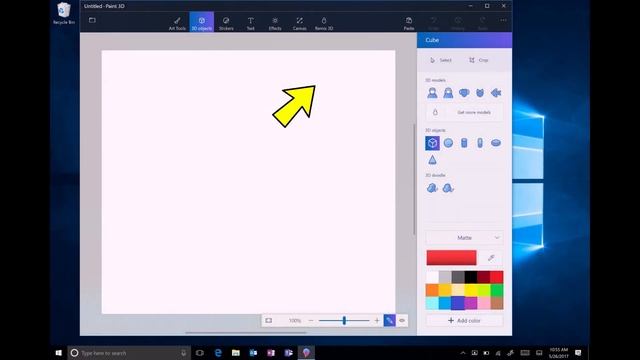This screenshot has height=360, width=640.
Task: Open File Explorer from taskbar
Action: (x=236, y=353)
